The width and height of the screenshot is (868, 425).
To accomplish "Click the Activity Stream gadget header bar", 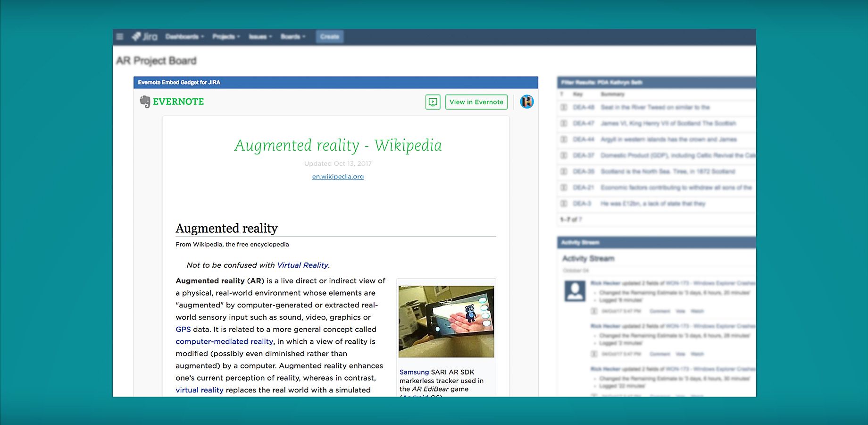I will tap(656, 242).
